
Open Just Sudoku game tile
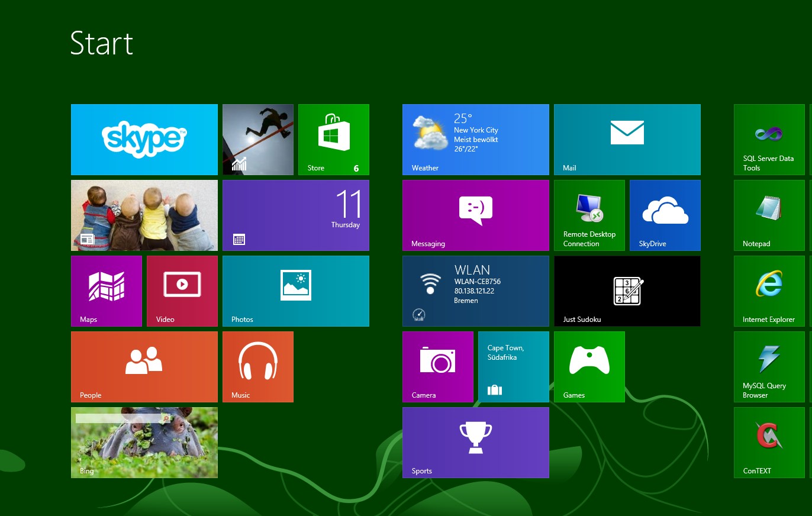click(627, 291)
